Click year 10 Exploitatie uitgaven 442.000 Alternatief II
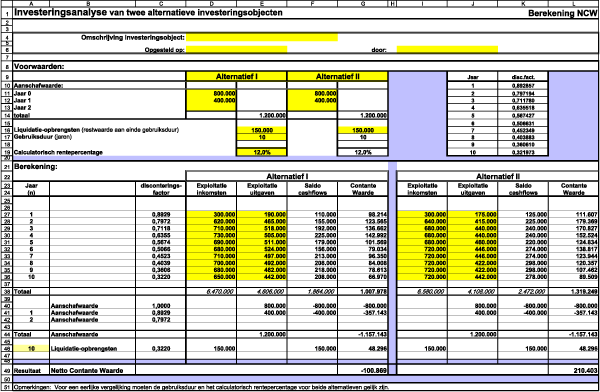Image resolution: width=600 pixels, height=392 pixels. (x=473, y=277)
